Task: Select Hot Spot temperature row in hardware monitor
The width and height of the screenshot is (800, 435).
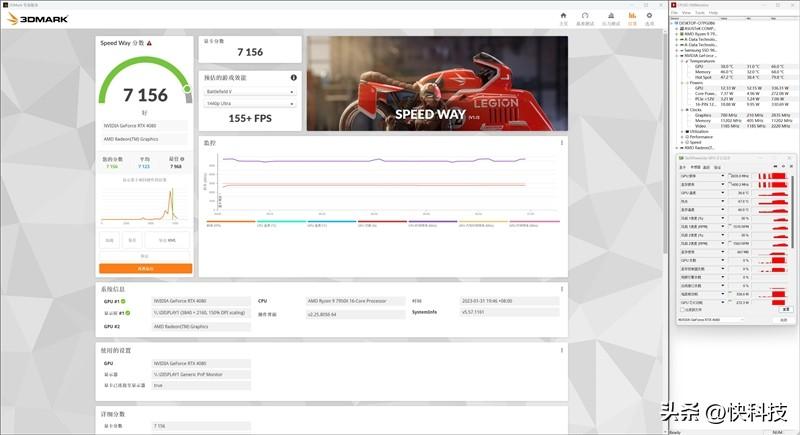Action: click(x=703, y=78)
